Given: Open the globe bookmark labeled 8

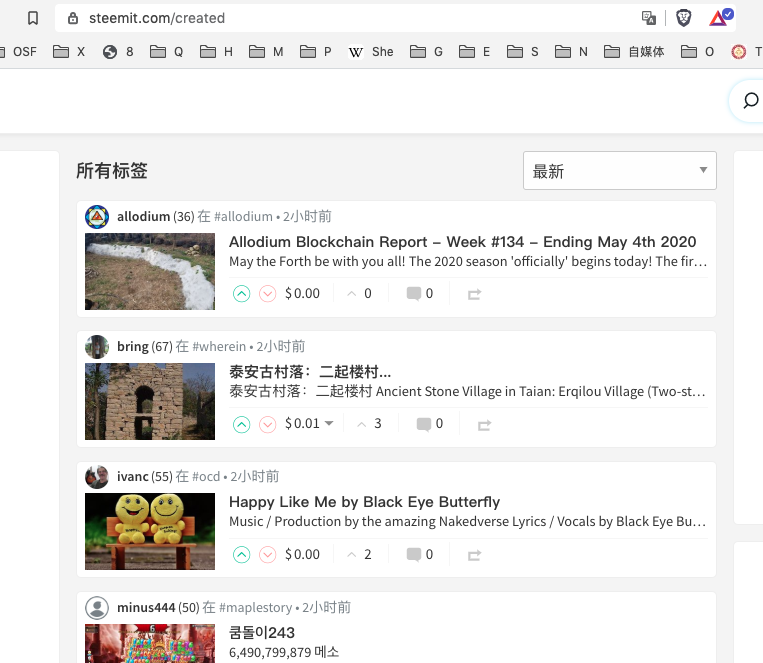Looking at the screenshot, I should pyautogui.click(x=118, y=52).
